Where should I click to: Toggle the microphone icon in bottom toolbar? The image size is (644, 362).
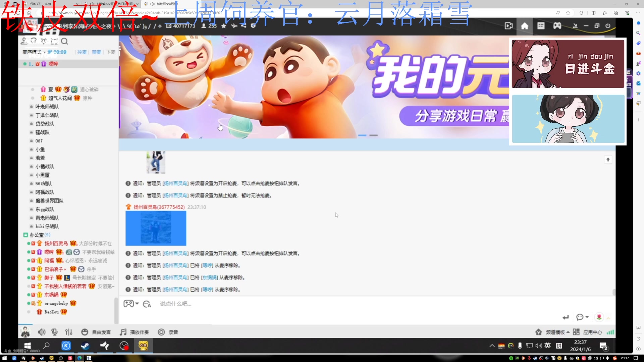[x=54, y=332]
